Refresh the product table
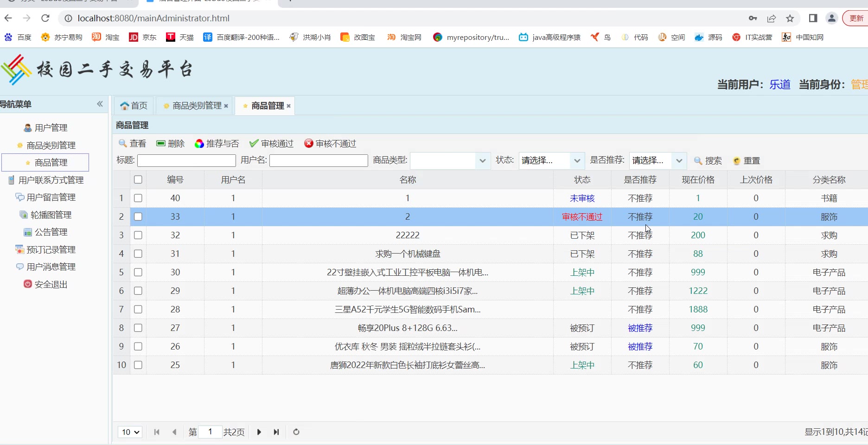The image size is (868, 445). [x=296, y=432]
